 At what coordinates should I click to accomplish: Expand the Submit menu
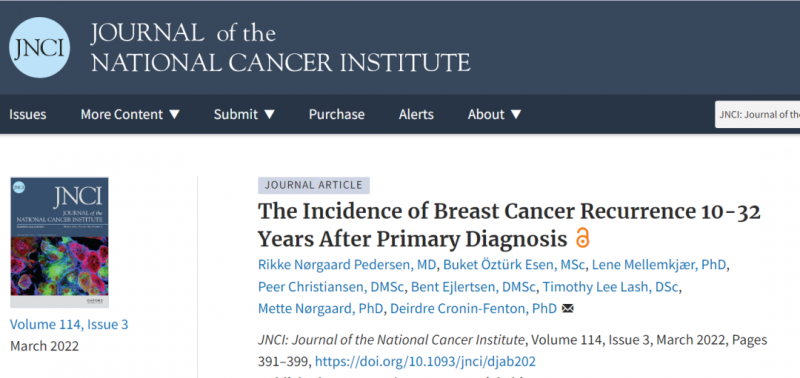point(244,114)
